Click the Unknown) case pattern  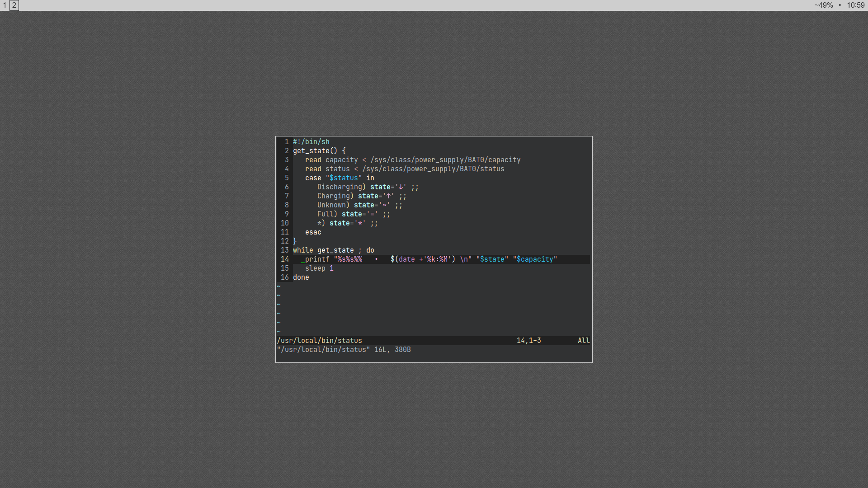(333, 205)
